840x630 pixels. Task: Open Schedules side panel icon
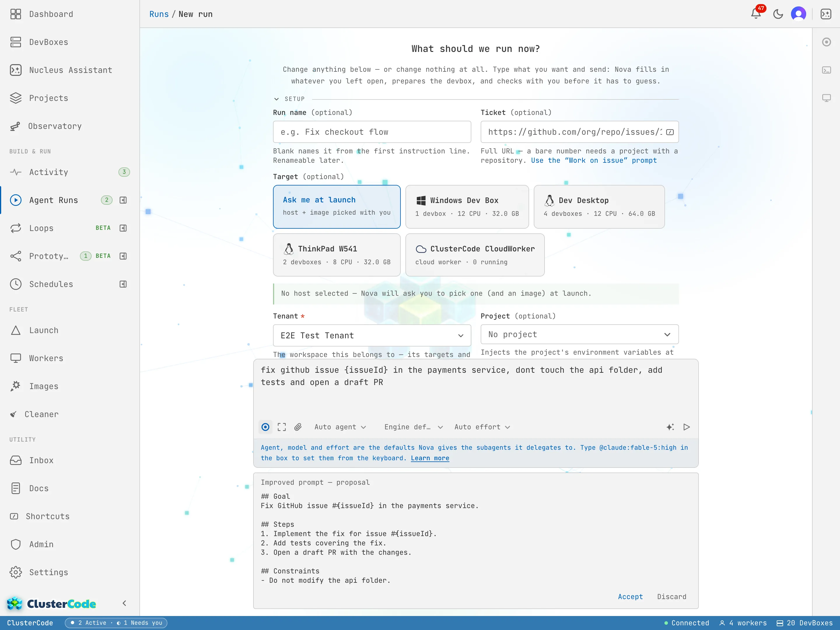(x=123, y=284)
